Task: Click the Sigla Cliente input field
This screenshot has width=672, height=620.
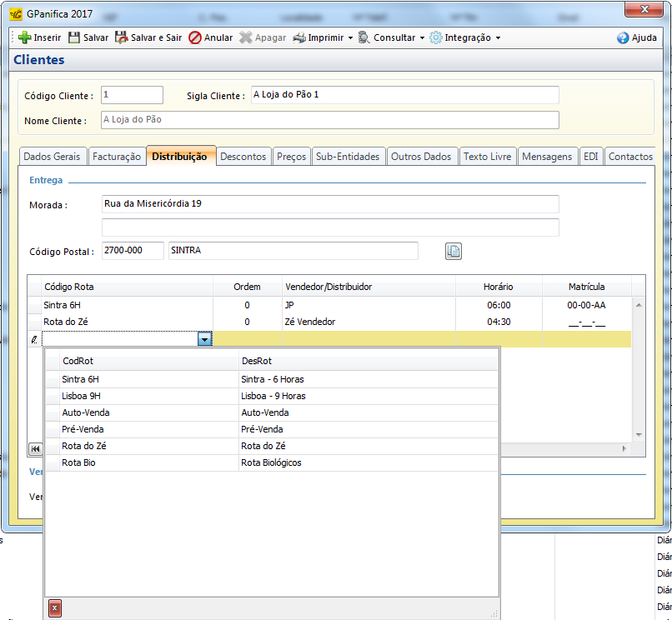Action: pyautogui.click(x=404, y=95)
